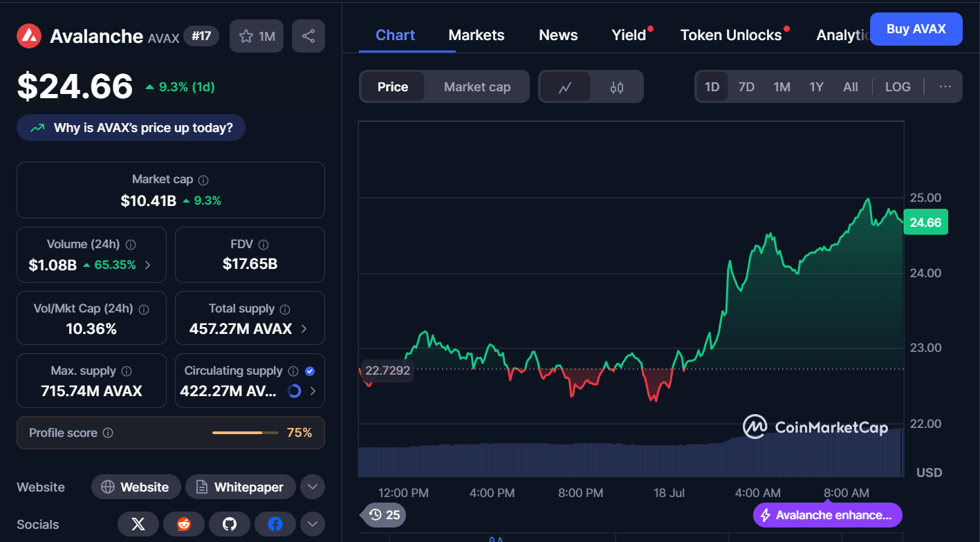Click the history clock 25 badge
Image resolution: width=980 pixels, height=542 pixels.
tap(385, 514)
